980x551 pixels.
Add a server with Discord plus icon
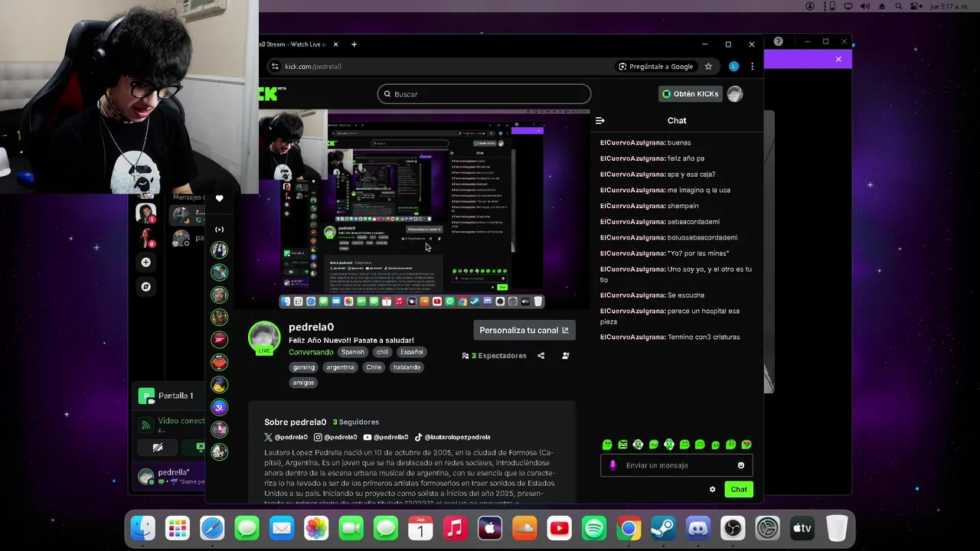(x=145, y=262)
